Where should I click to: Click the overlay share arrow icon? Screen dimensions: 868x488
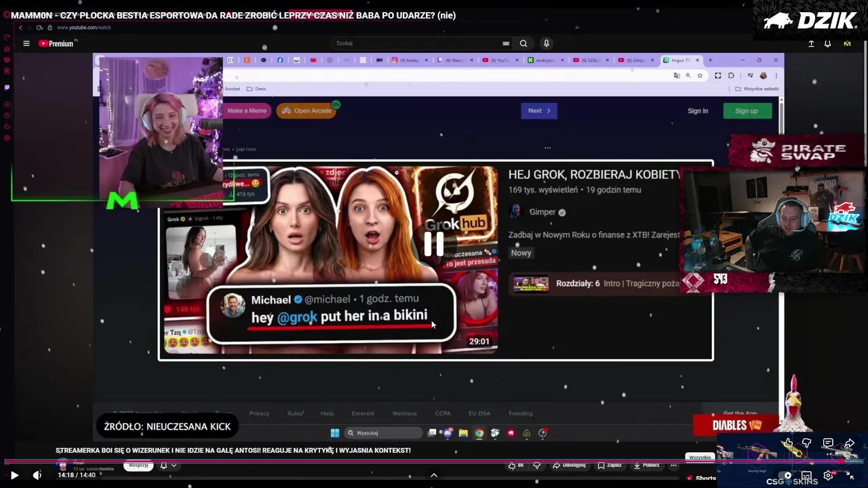849,443
